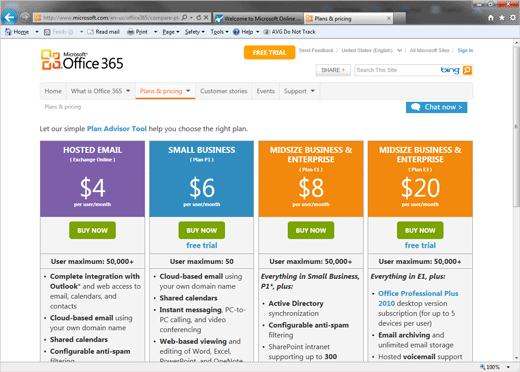Screen dimensions: 520x372
Task: Click the Help question mark icon
Action: click(x=236, y=32)
